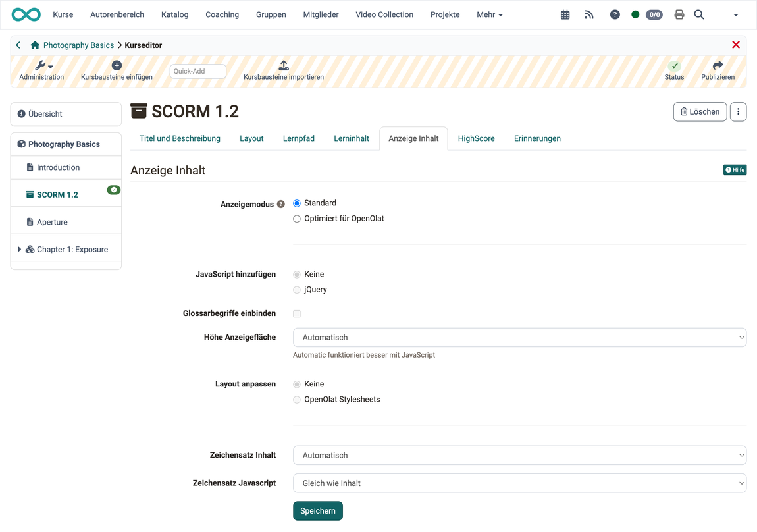757x532 pixels.
Task: Open the Mehr dropdown in top navigation
Action: tap(490, 15)
